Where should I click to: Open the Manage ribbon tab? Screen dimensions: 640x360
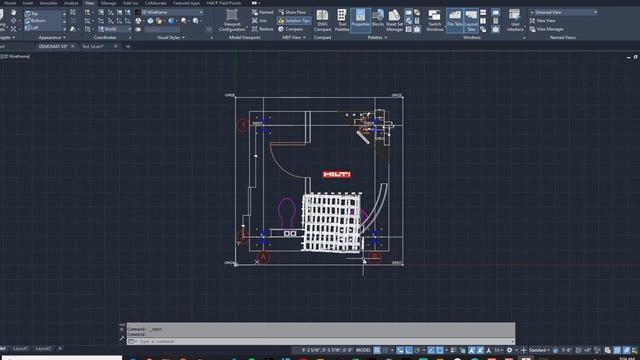108,3
